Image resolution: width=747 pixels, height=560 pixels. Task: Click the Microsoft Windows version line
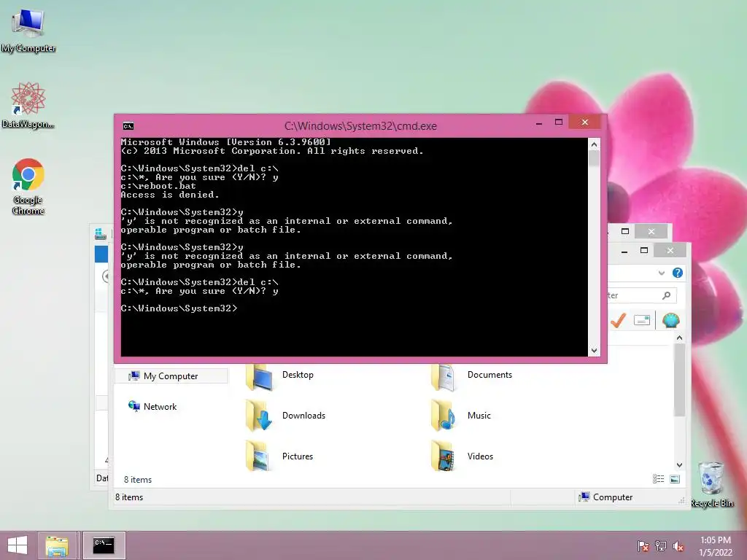(226, 142)
